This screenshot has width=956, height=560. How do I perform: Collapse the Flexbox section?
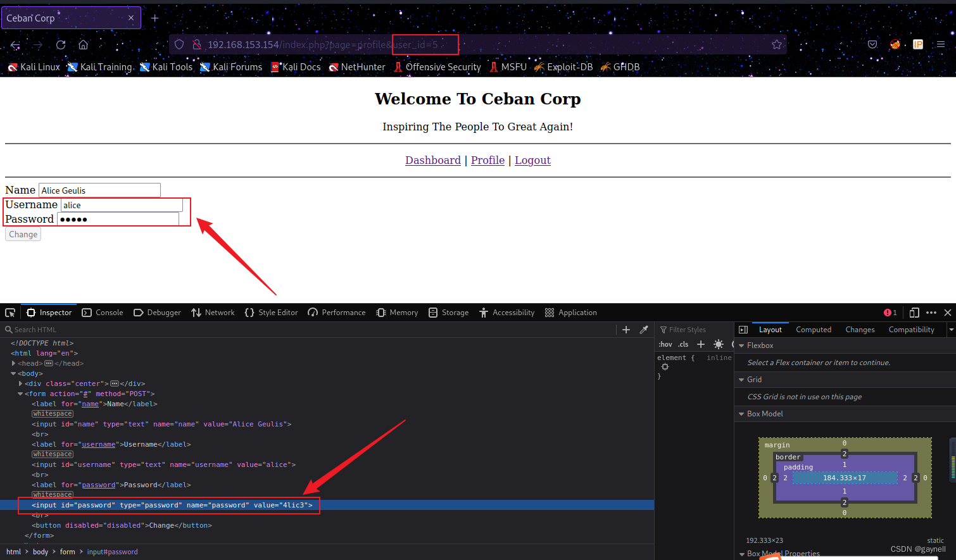click(x=741, y=345)
